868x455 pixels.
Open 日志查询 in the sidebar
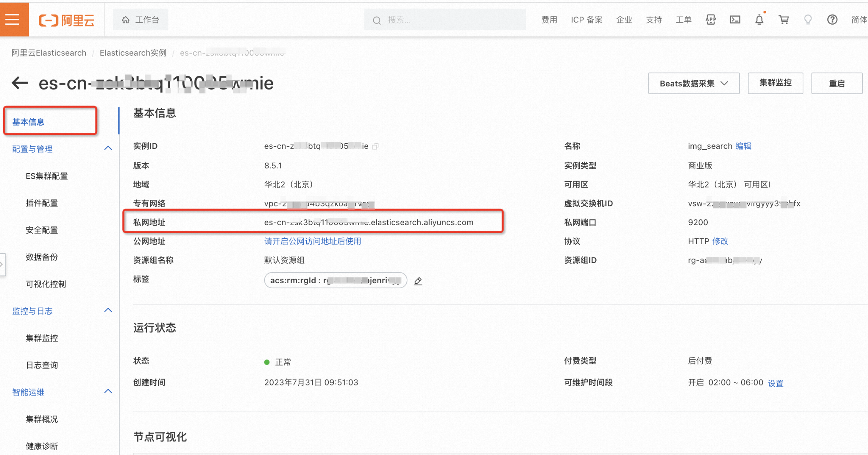click(x=42, y=365)
